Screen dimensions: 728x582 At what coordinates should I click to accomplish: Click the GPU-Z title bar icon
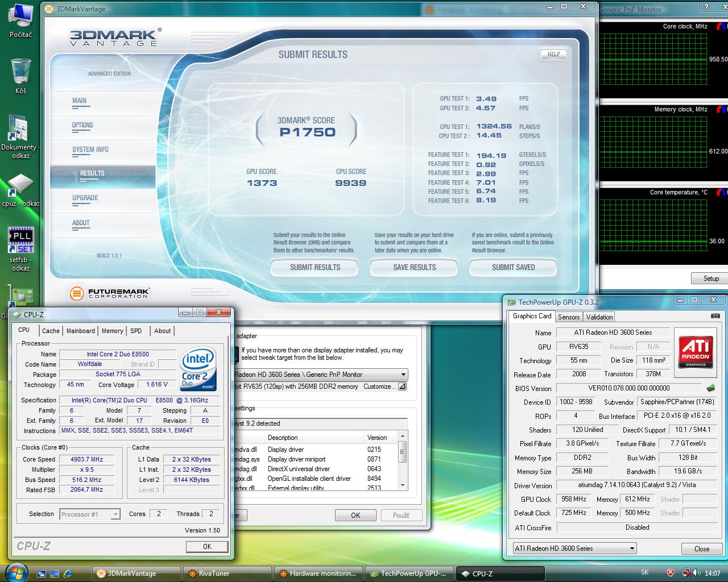pos(512,302)
